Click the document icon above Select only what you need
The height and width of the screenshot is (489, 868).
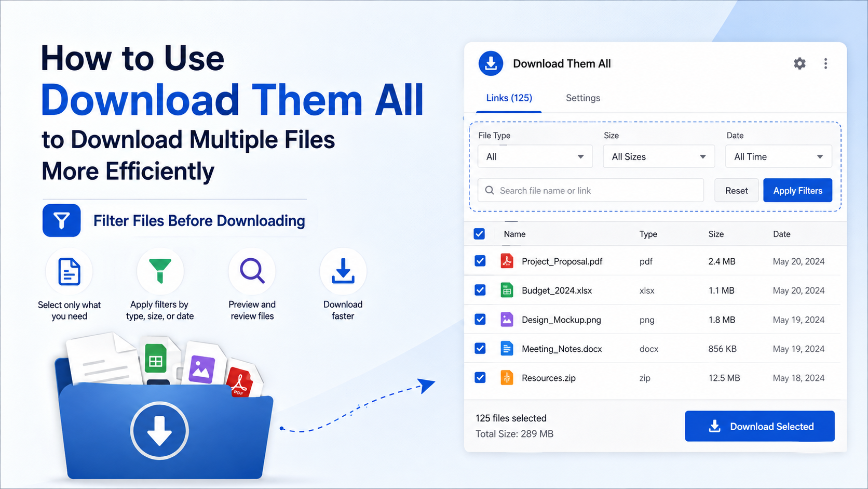(x=69, y=271)
